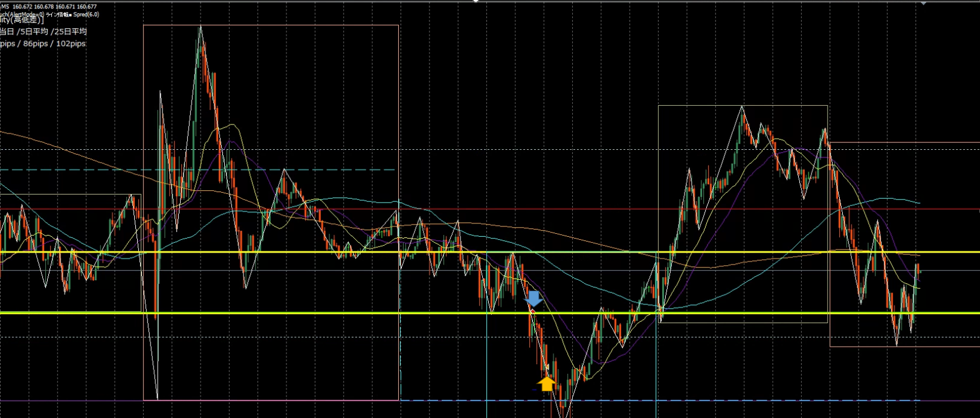980x418 pixels.
Task: Click the small triangle marker at top right
Action: pyautogui.click(x=923, y=2)
